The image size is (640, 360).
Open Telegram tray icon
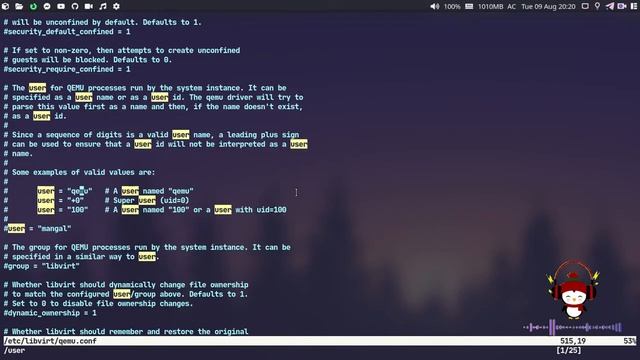[610, 6]
